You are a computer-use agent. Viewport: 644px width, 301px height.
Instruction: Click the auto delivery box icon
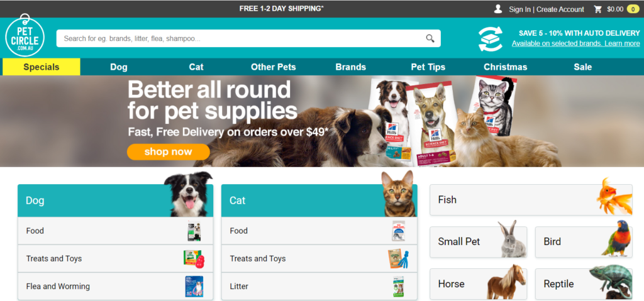coord(491,38)
